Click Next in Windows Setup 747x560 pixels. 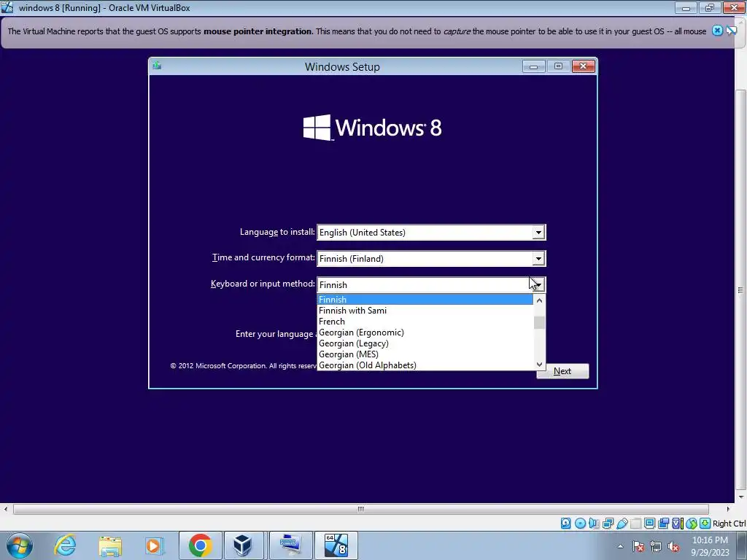pos(562,371)
